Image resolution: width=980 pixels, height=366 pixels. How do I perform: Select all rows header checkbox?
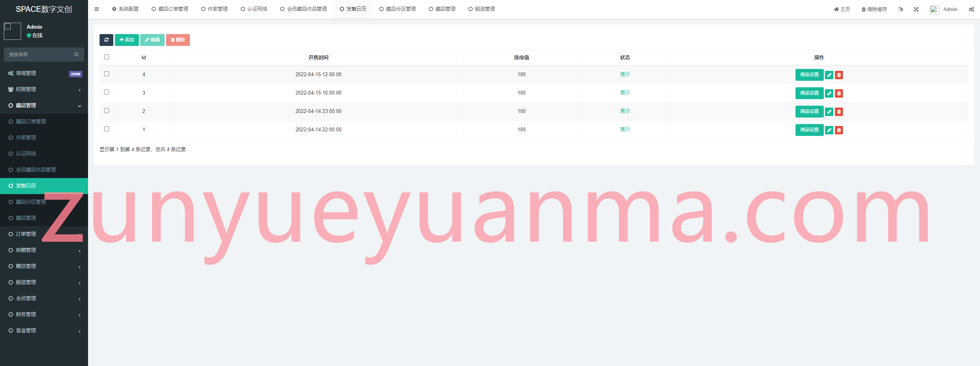[x=107, y=57]
